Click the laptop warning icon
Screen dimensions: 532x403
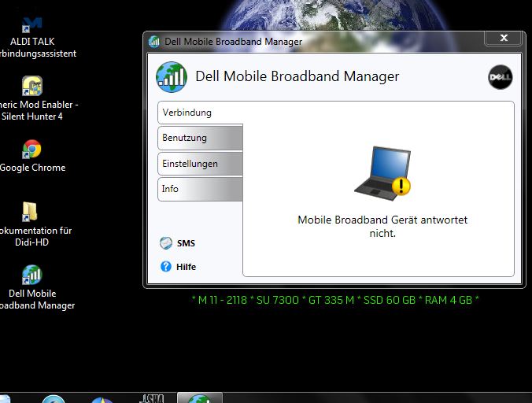(382, 174)
